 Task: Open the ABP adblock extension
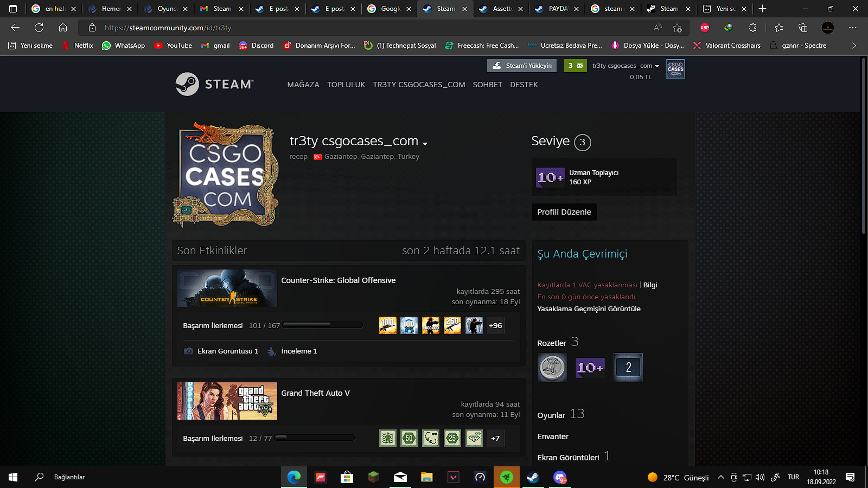click(705, 28)
